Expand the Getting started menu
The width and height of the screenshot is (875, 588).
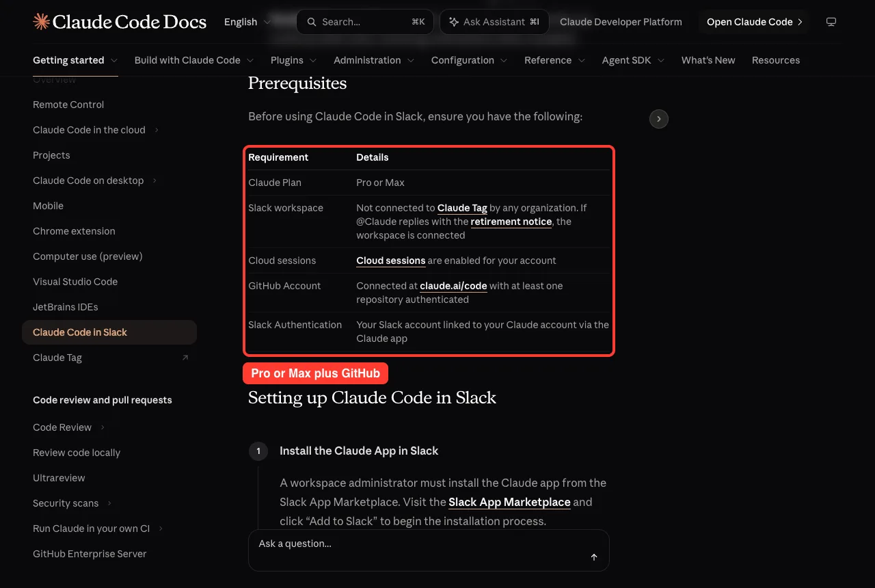(75, 60)
